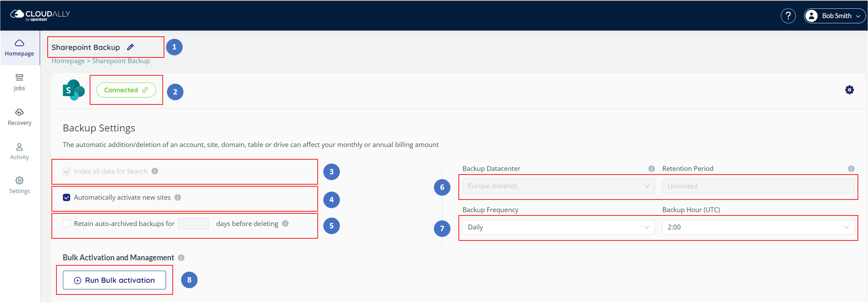This screenshot has width=868, height=303.
Task: Click Run Bulk activation button
Action: [x=114, y=280]
